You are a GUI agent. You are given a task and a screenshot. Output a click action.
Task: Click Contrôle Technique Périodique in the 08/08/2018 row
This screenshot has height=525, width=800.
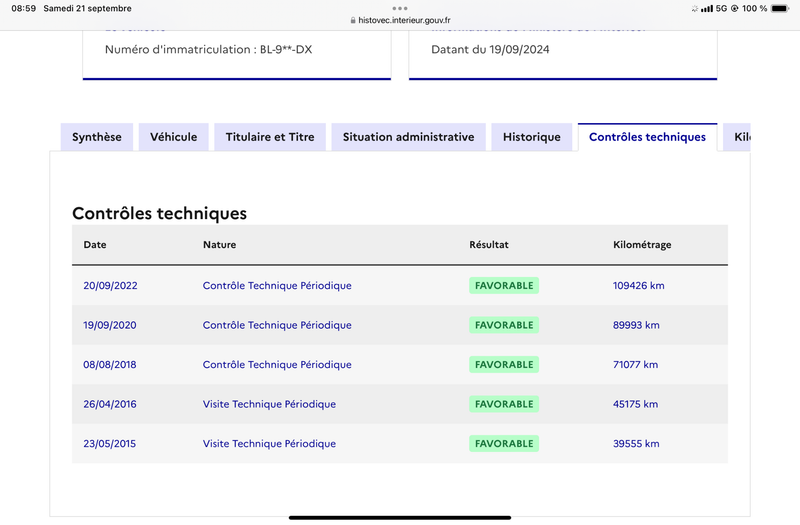point(277,365)
